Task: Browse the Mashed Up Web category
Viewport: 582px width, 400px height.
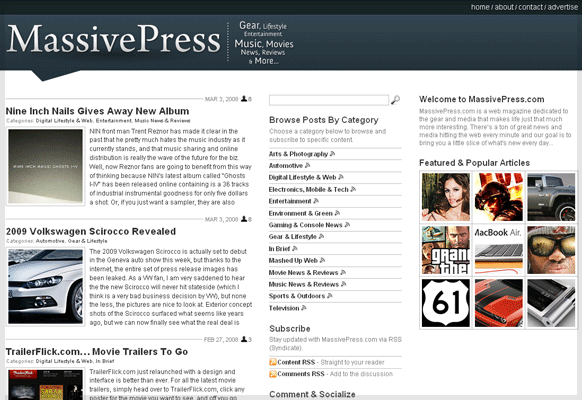Action: tap(293, 261)
